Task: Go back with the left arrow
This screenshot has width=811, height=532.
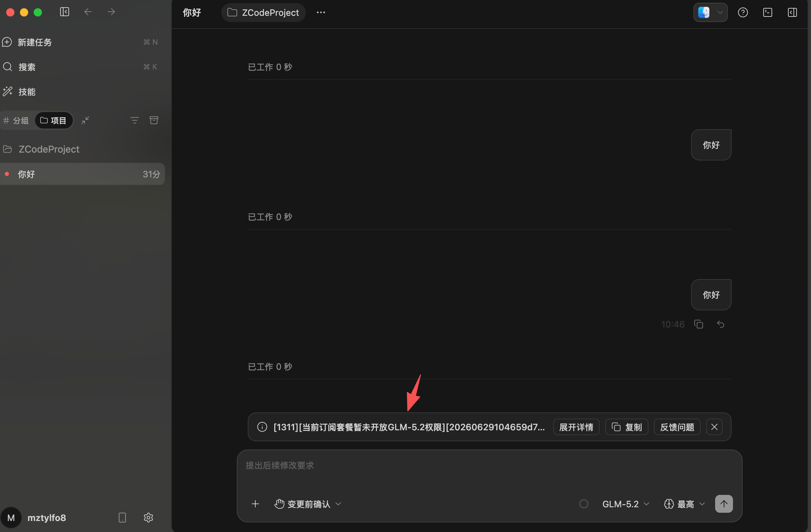Action: [88, 12]
